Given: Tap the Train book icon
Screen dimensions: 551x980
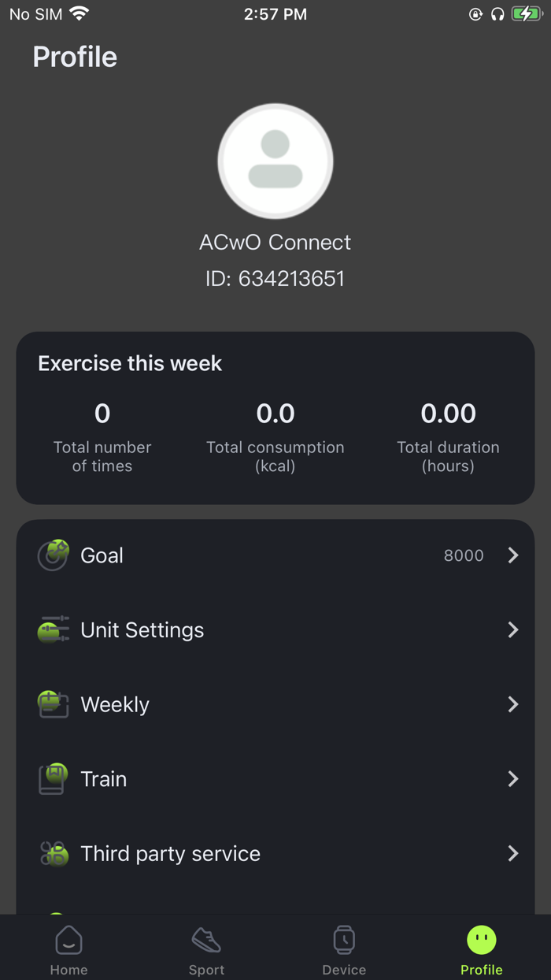Looking at the screenshot, I should [x=52, y=778].
